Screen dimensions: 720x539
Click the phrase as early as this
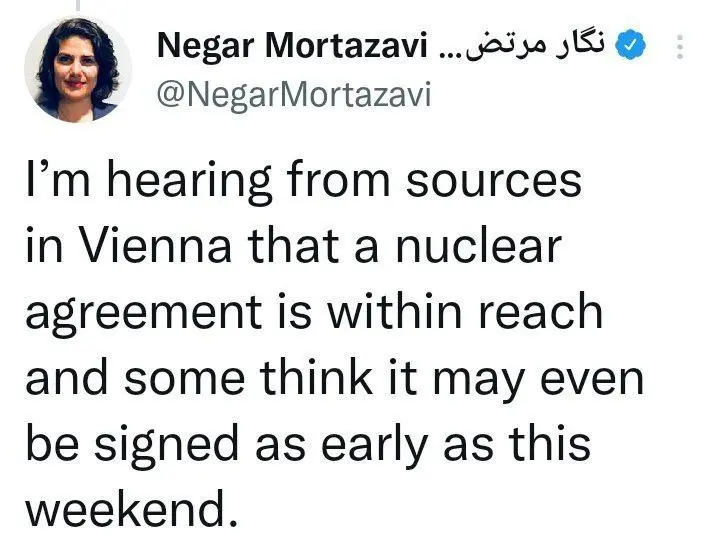[x=423, y=445]
